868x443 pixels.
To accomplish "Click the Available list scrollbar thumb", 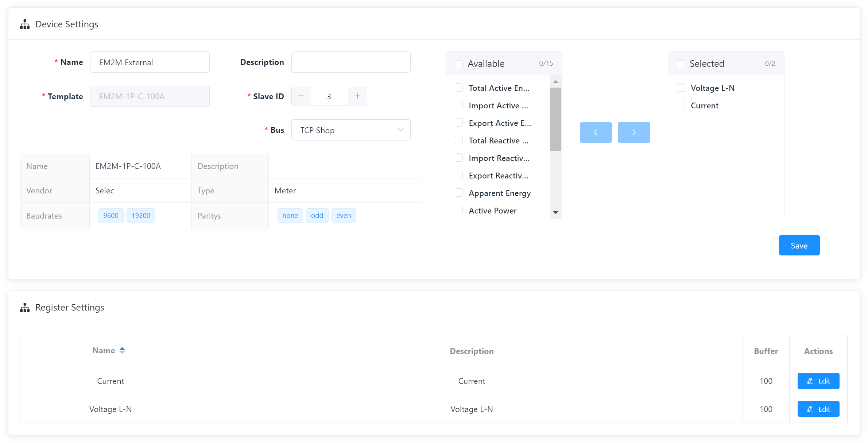I will click(x=555, y=119).
